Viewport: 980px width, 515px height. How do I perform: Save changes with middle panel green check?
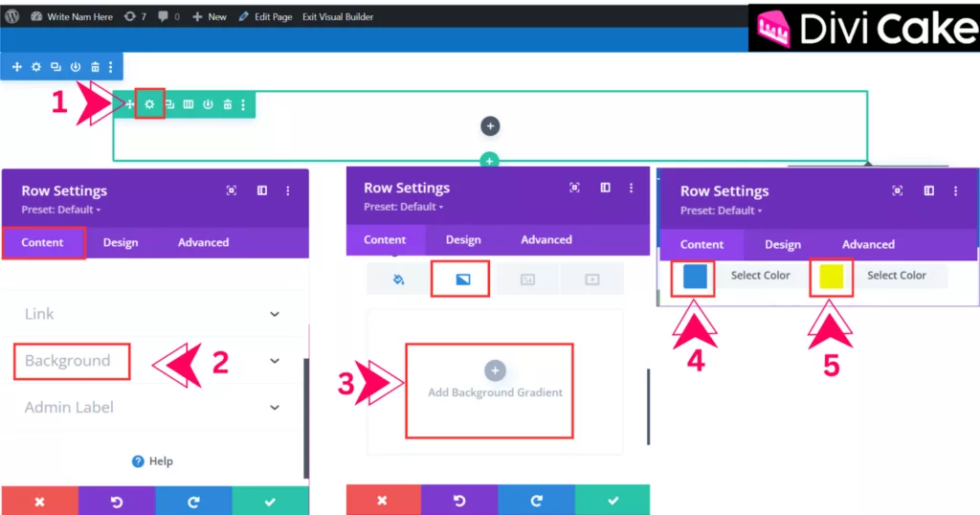pos(612,500)
